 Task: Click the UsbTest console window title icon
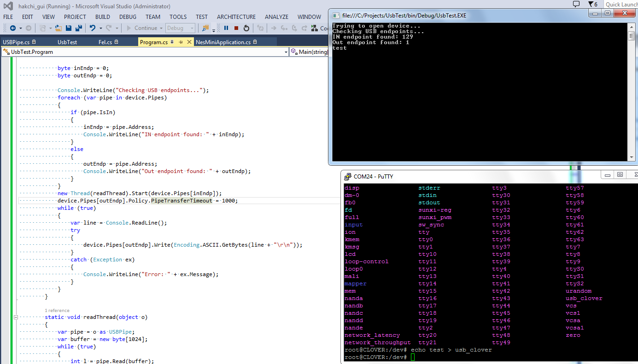pyautogui.click(x=336, y=15)
